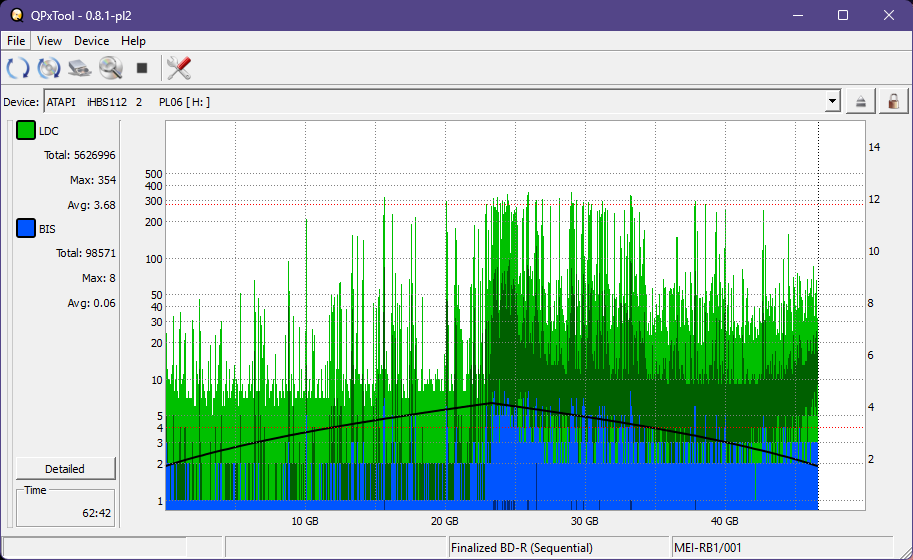The height and width of the screenshot is (560, 913).
Task: Select the ATAPI iHBS112 device combo box
Action: [443, 101]
